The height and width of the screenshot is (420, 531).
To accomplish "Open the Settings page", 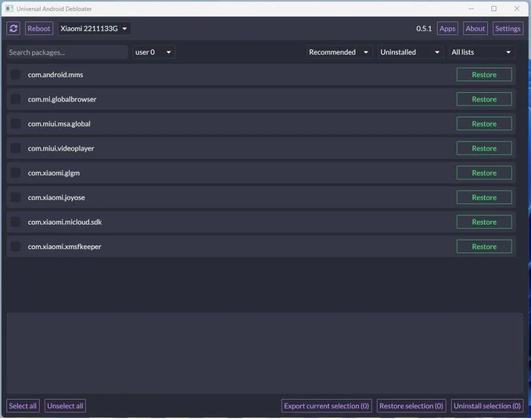I will [508, 29].
